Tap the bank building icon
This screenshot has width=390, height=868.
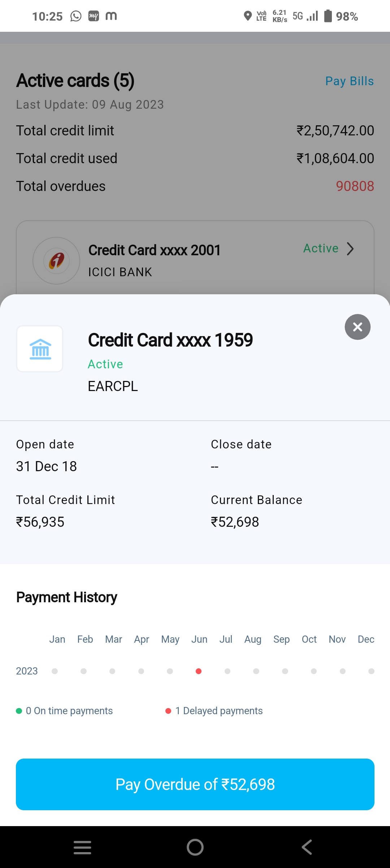[40, 349]
